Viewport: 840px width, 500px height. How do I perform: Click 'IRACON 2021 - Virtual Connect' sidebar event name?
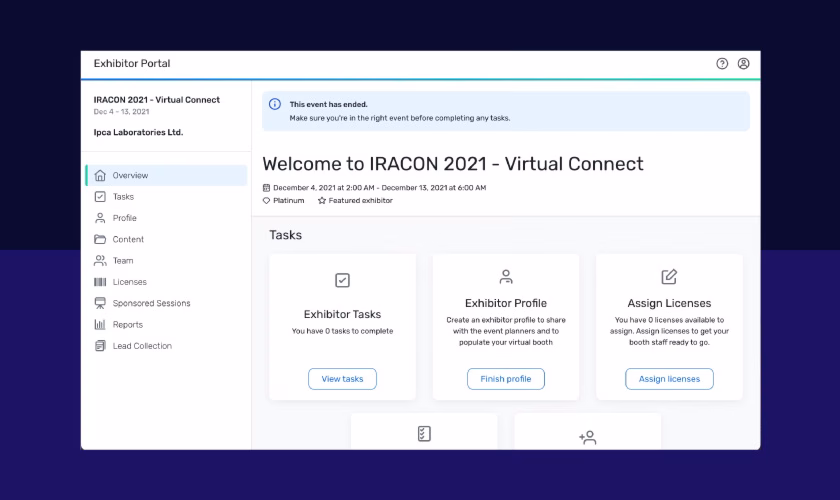pos(156,100)
